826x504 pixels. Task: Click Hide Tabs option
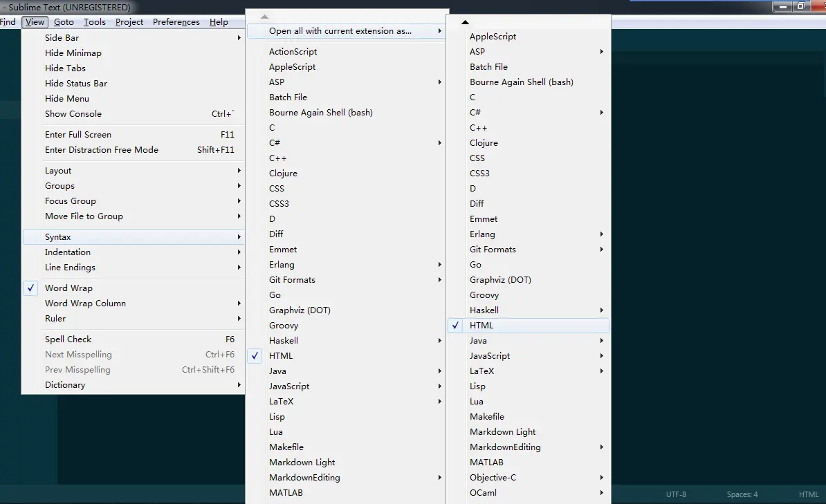tap(134, 68)
